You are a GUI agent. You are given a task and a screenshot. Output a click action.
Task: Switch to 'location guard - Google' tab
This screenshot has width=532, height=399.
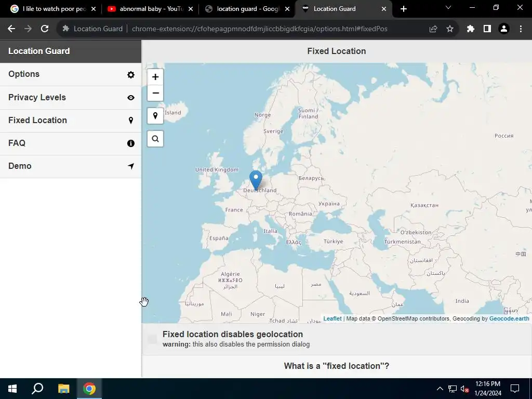(x=247, y=9)
